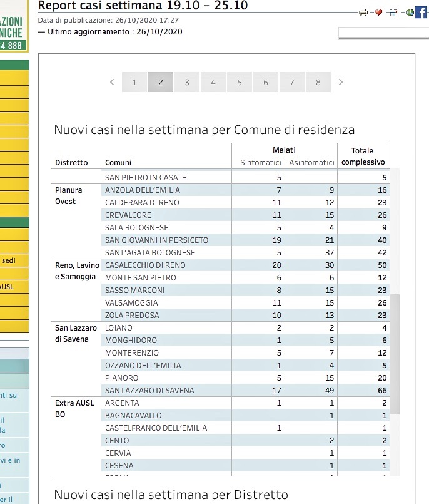Switch to page 5 tab
Viewport: 429px width, 504px height.
(x=240, y=82)
